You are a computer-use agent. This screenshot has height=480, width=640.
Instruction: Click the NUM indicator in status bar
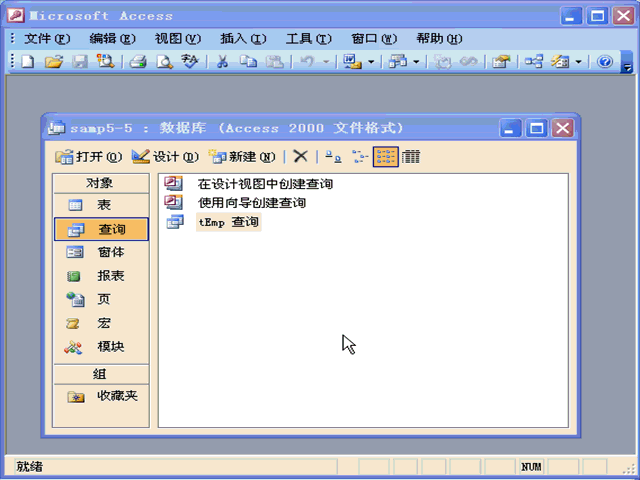click(x=531, y=467)
